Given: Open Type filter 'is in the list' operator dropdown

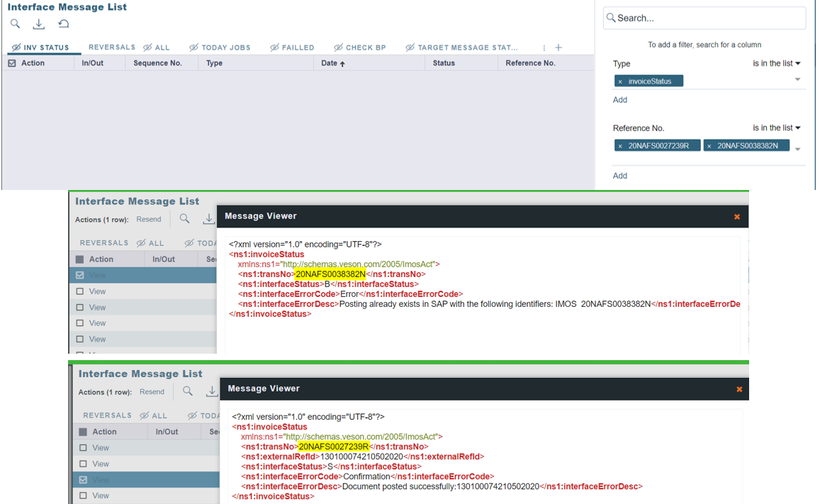Looking at the screenshot, I should 777,63.
